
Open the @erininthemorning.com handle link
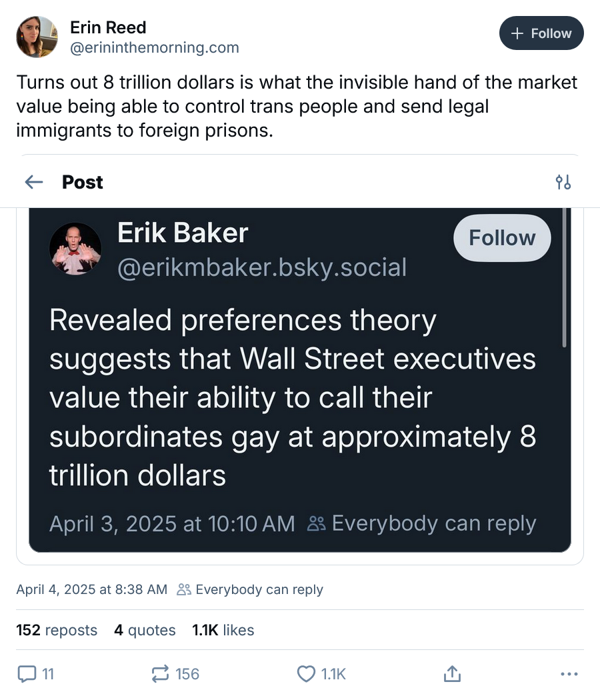[x=154, y=48]
